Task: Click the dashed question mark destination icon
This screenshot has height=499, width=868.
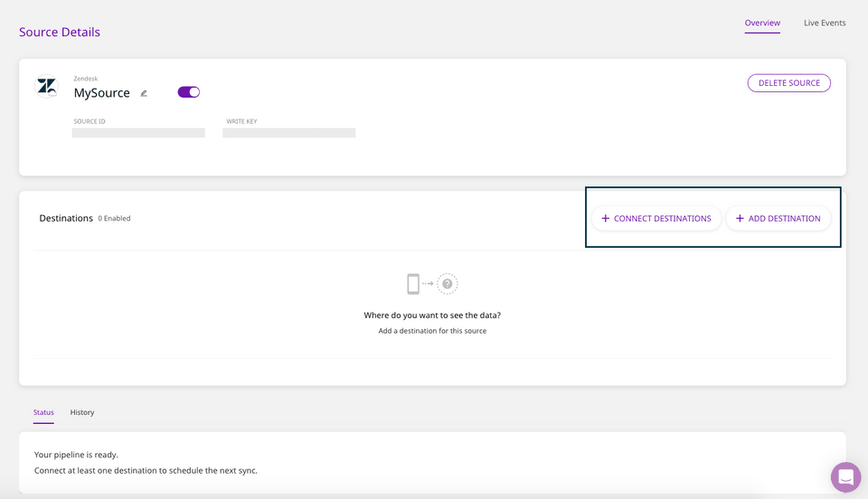Action: pos(448,284)
